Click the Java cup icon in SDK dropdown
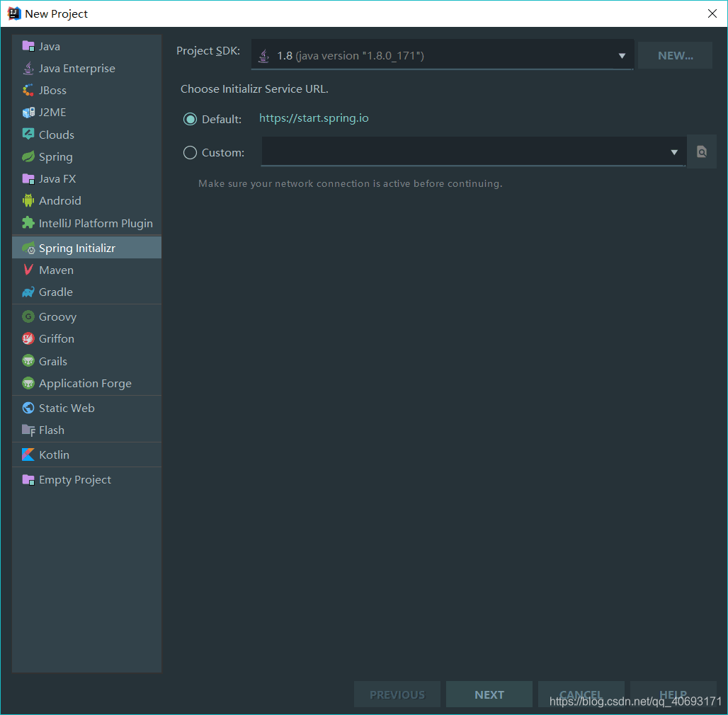The image size is (728, 715). (x=263, y=56)
